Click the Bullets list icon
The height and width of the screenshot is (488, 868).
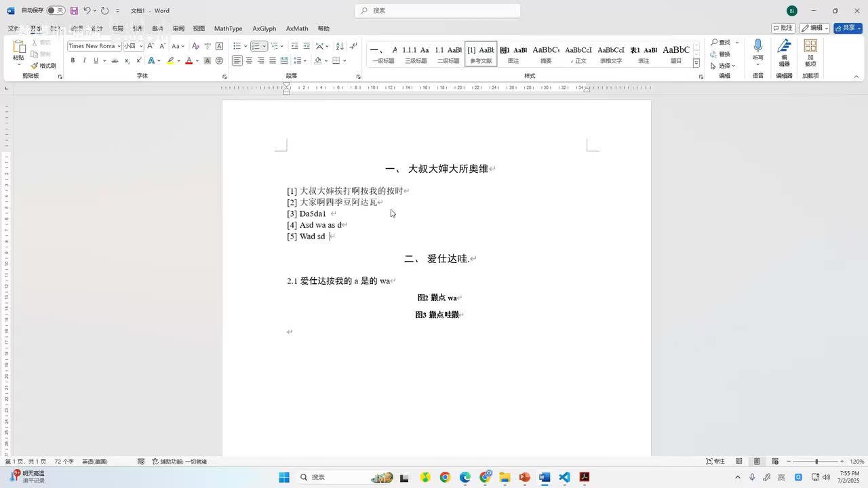point(237,46)
